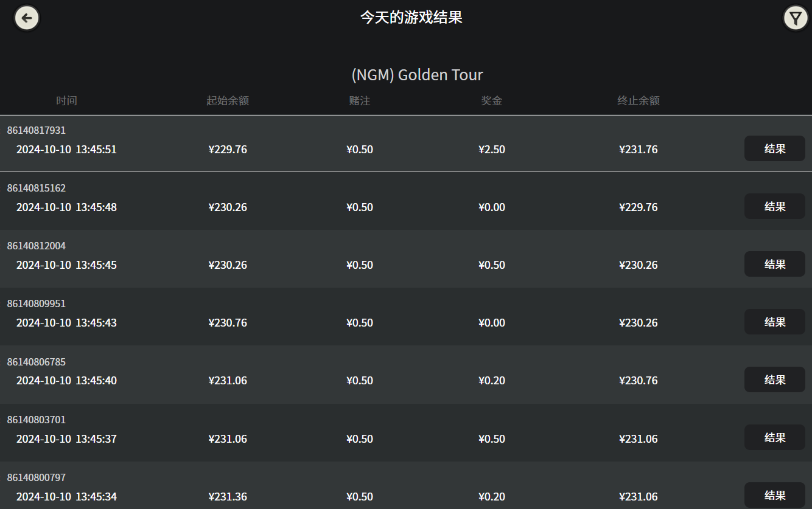Show result for round 86140809951

[774, 322]
